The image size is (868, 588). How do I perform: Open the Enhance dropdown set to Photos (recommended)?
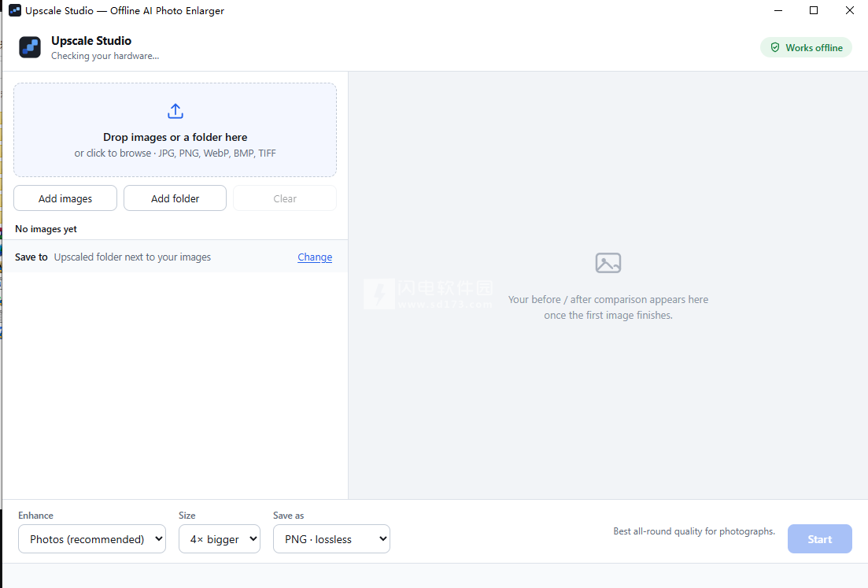tap(92, 538)
